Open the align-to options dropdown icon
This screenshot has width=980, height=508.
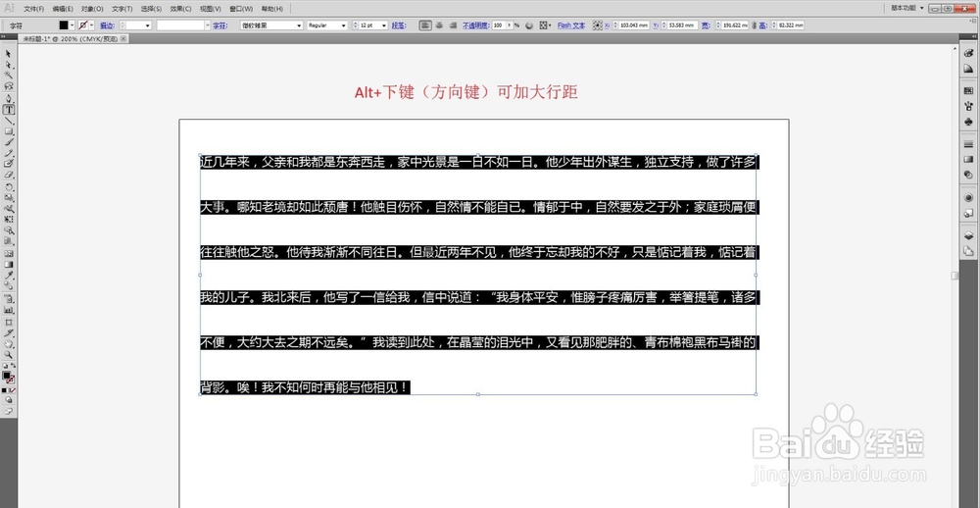544,25
